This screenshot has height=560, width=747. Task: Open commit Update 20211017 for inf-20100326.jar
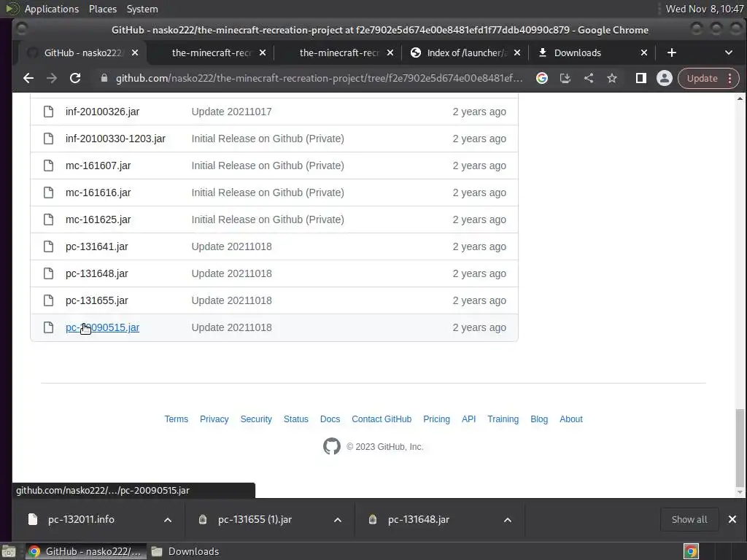coord(231,112)
